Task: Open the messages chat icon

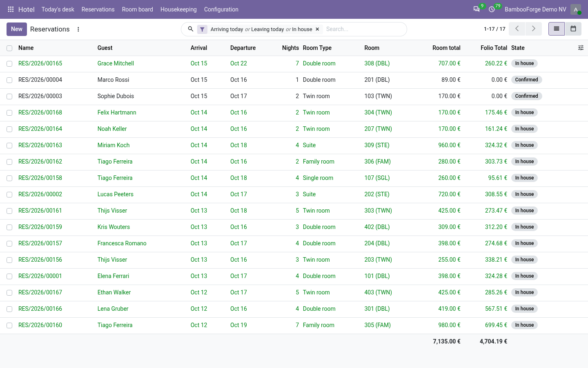Action: point(477,9)
